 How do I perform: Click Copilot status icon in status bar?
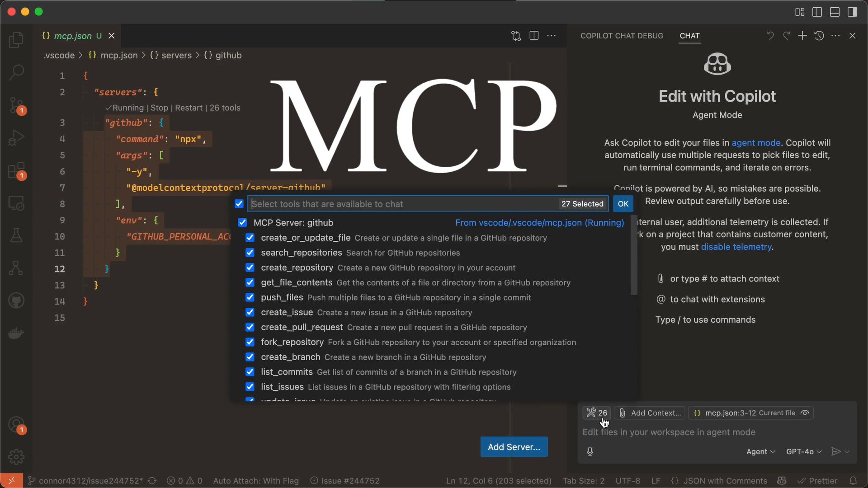coord(782,481)
